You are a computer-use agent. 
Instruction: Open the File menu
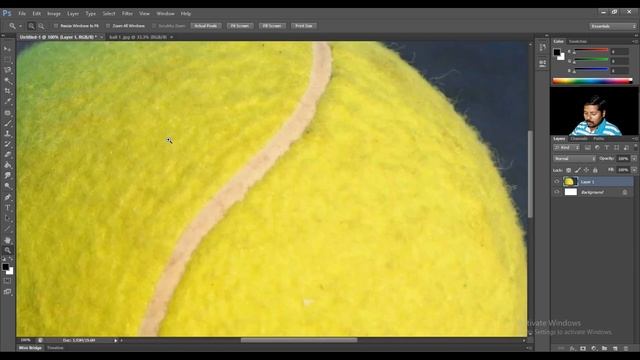22,13
